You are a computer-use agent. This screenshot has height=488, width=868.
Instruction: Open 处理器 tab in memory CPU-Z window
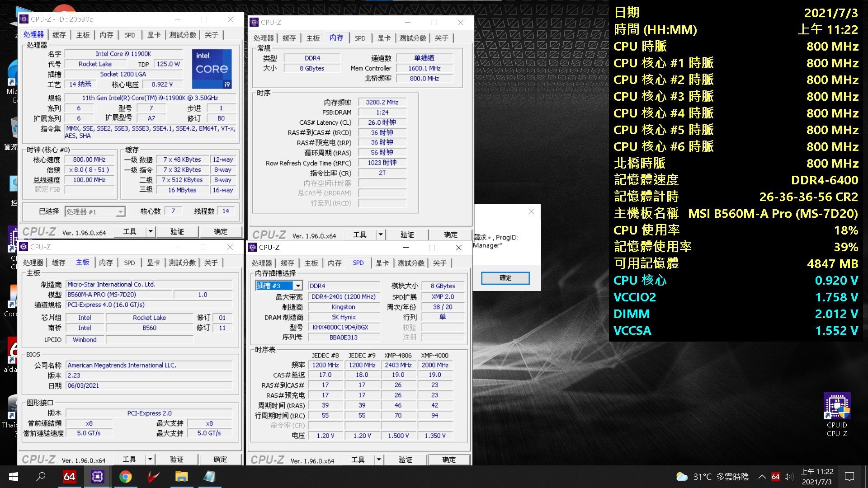click(x=264, y=38)
